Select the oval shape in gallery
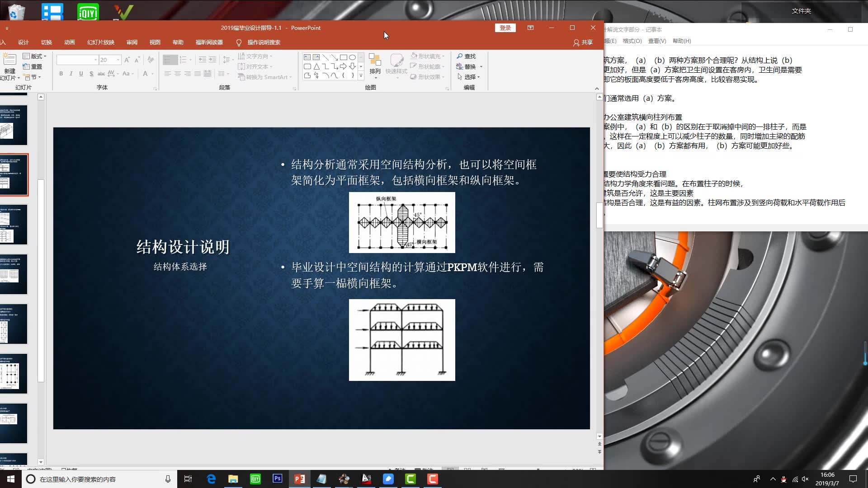Viewport: 868px width, 488px height. click(x=353, y=57)
